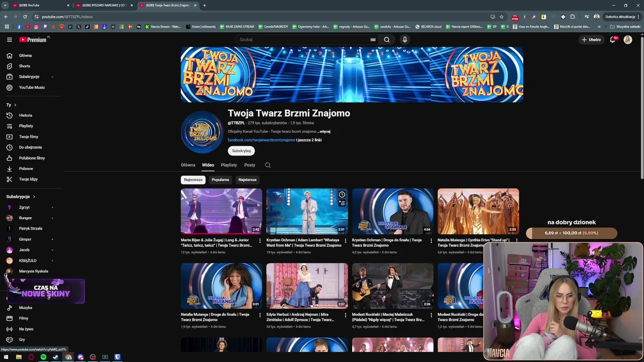Open Spotify from the taskbar
Image resolution: width=644 pixels, height=362 pixels.
click(x=43, y=357)
